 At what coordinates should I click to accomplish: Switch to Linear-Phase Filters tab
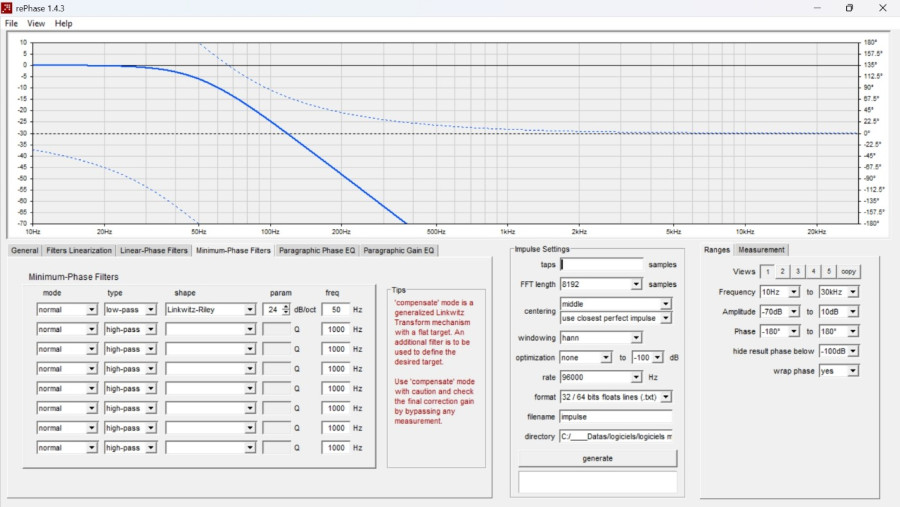click(154, 250)
